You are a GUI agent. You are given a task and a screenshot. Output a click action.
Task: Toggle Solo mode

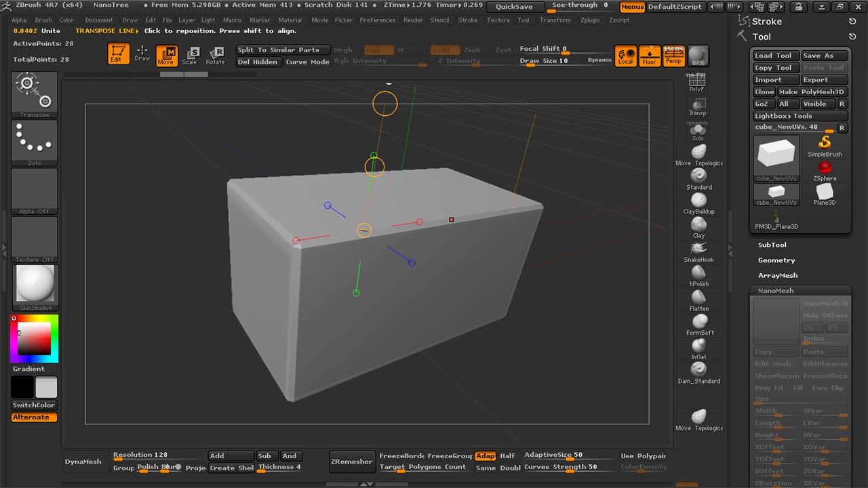(698, 131)
